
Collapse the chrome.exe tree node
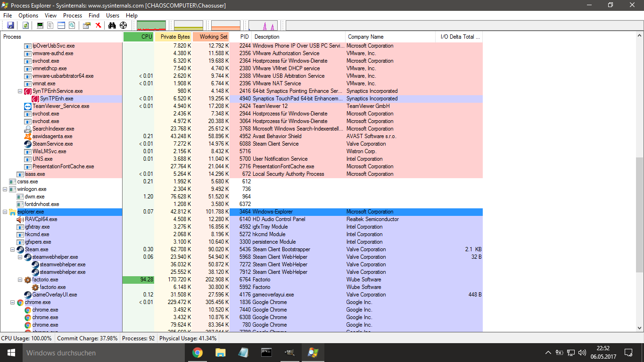coord(13,302)
